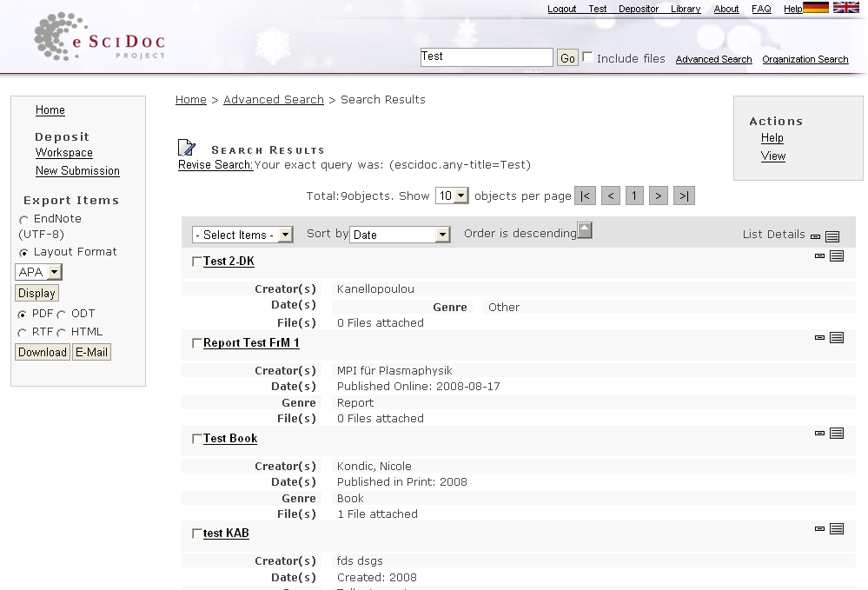868x590 pixels.
Task: Check the Test Book item checkbox
Action: click(x=197, y=440)
